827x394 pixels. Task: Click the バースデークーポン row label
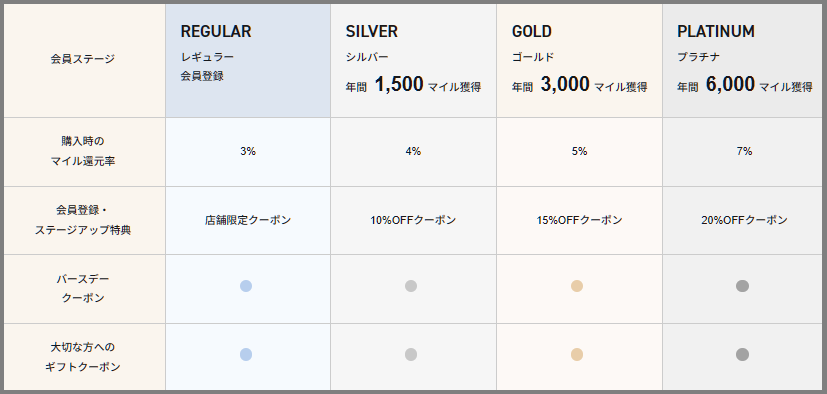(x=83, y=288)
